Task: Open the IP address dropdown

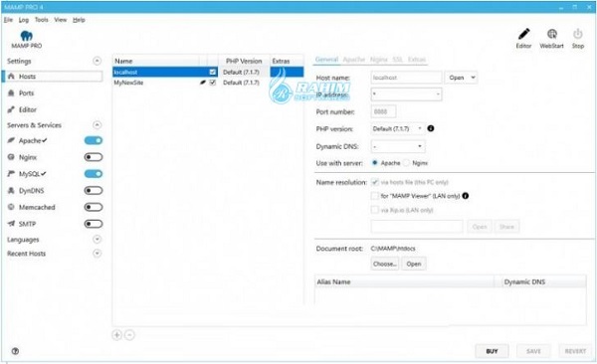Action: (406, 94)
